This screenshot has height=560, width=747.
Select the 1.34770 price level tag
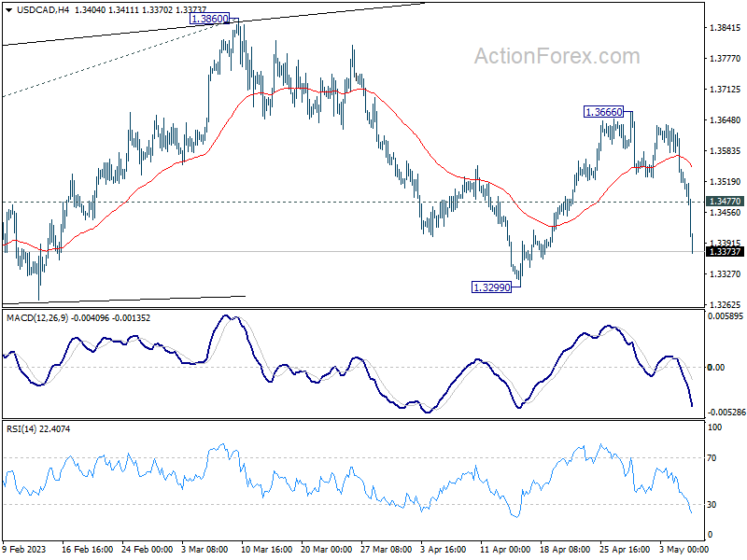[x=725, y=202]
